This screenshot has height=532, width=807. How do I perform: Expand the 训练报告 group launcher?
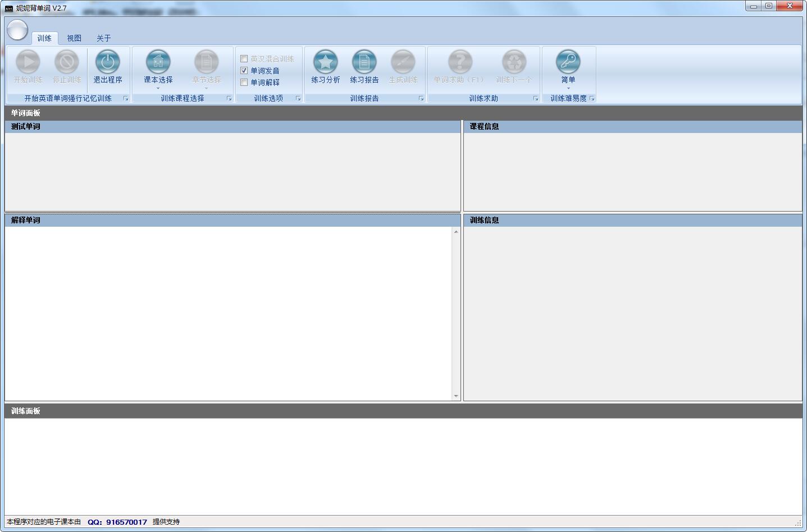[421, 99]
